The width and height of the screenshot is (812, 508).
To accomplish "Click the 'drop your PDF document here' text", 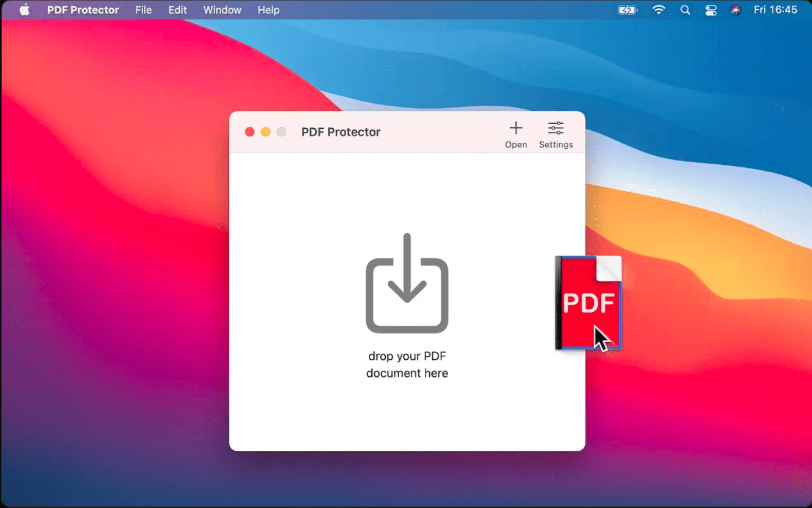I will (x=407, y=364).
